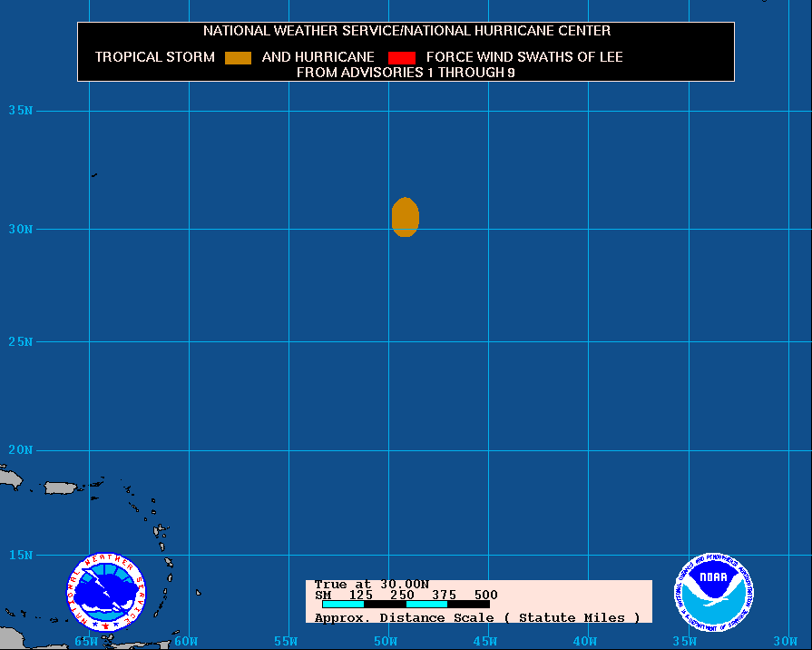Click the red hurricane legend swatch

click(x=402, y=58)
